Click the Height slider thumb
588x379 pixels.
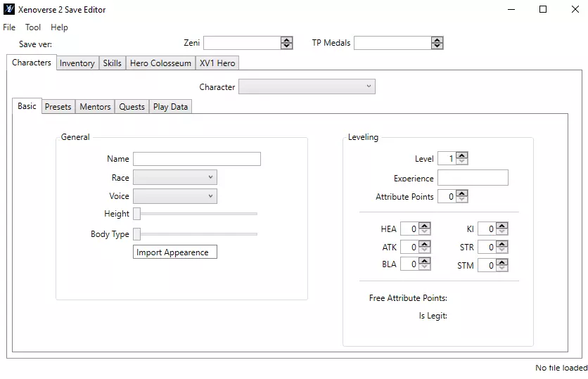click(137, 214)
